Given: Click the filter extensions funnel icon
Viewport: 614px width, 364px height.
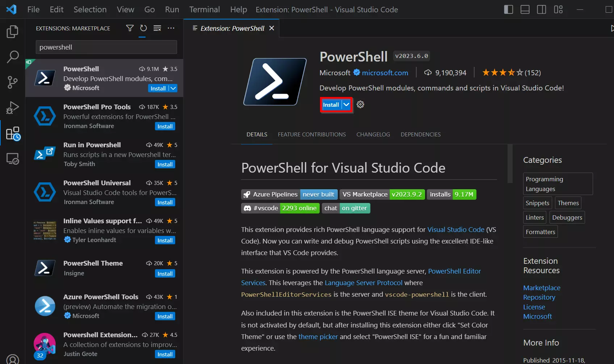Looking at the screenshot, I should 130,28.
